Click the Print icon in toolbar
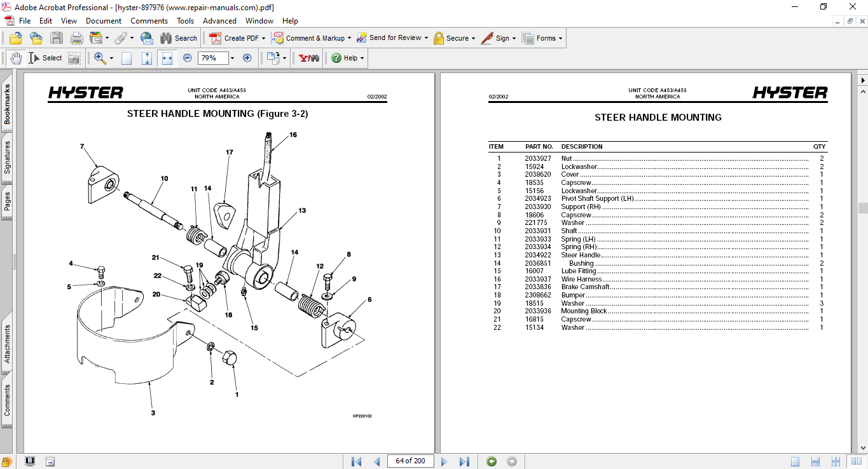Image resolution: width=868 pixels, height=469 pixels. 76,38
